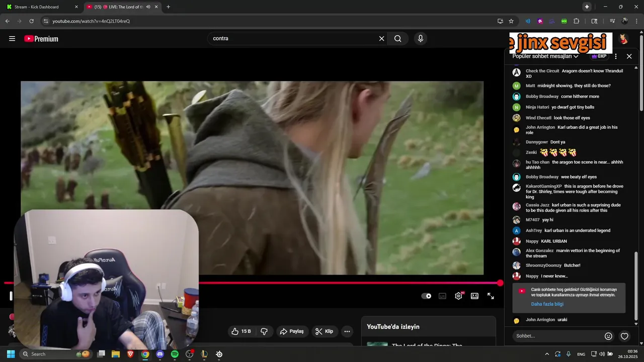Follow the 'Daha fazla bilgi' link
This screenshot has height=362, width=644.
click(x=547, y=304)
